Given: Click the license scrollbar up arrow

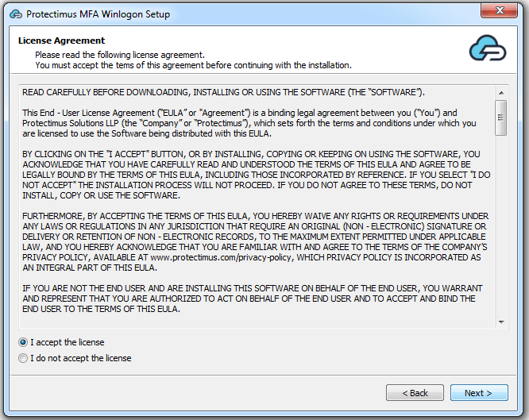Looking at the screenshot, I should [501, 93].
